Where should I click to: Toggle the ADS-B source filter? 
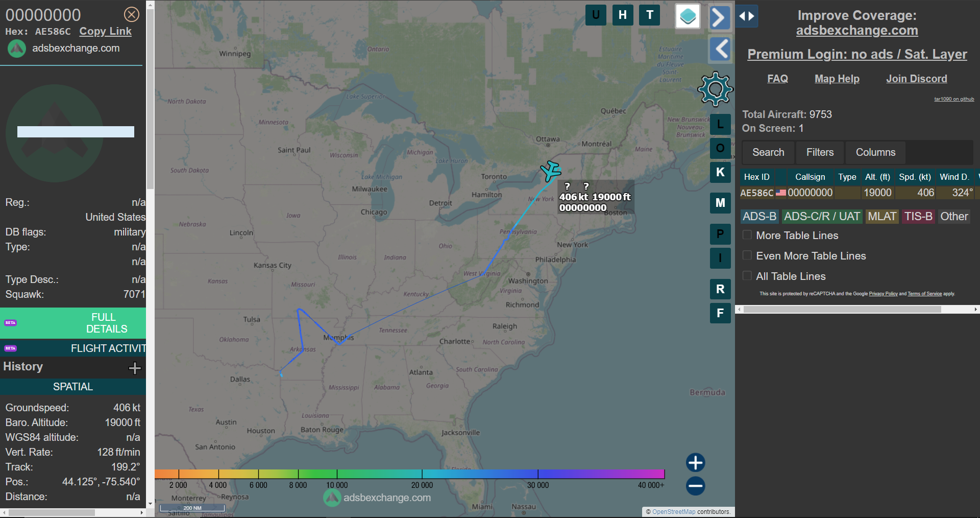pos(759,217)
